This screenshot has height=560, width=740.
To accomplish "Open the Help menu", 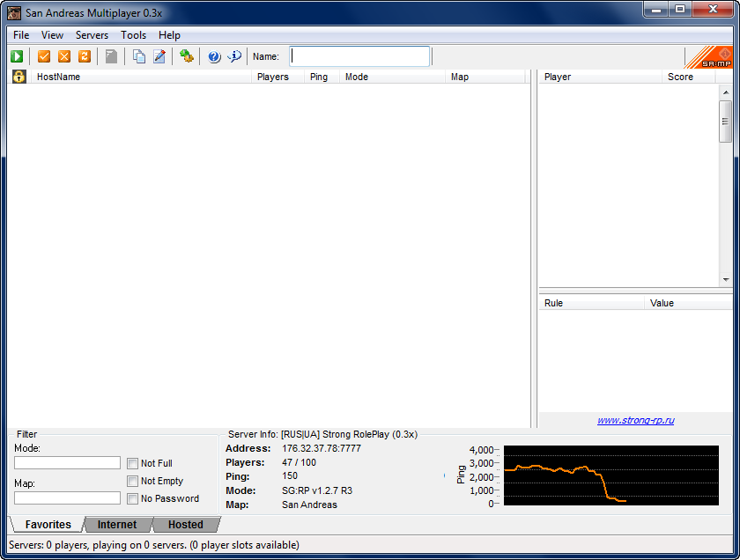I will [169, 35].
